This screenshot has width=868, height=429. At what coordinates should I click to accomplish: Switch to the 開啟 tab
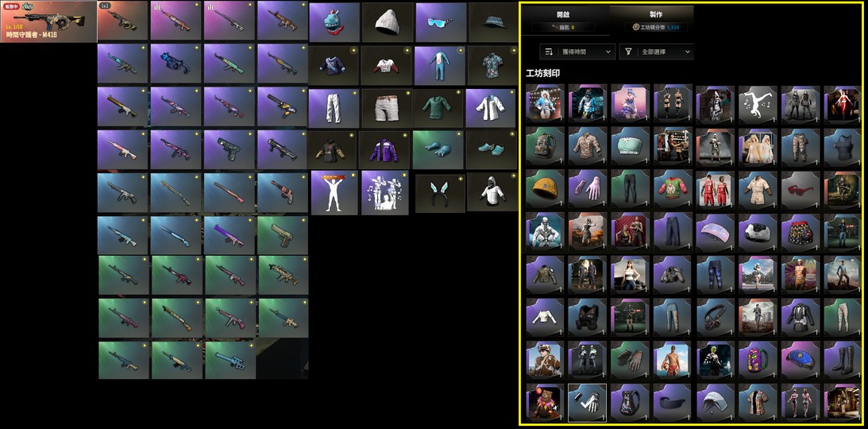[x=563, y=15]
